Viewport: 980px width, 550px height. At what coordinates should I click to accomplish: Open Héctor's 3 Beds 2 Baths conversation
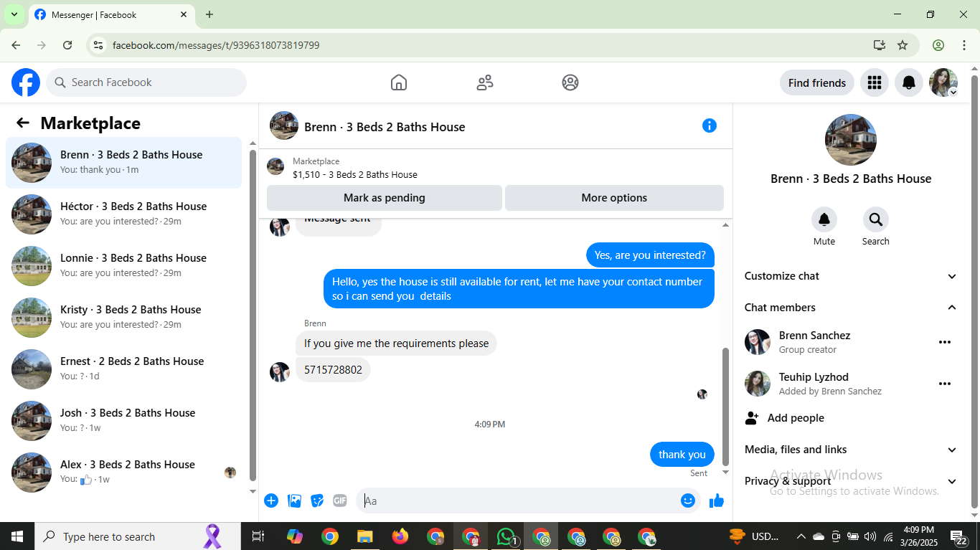[x=123, y=214]
